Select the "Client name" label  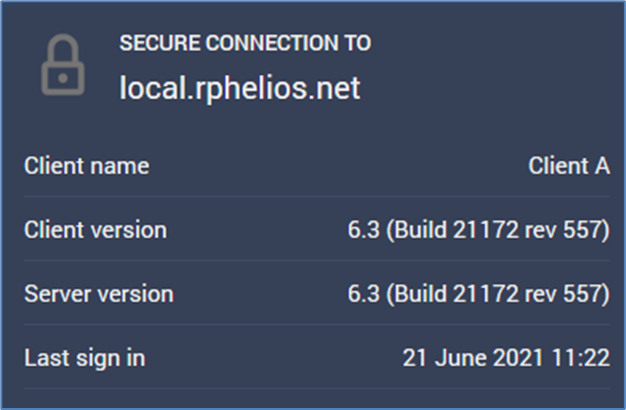(87, 166)
